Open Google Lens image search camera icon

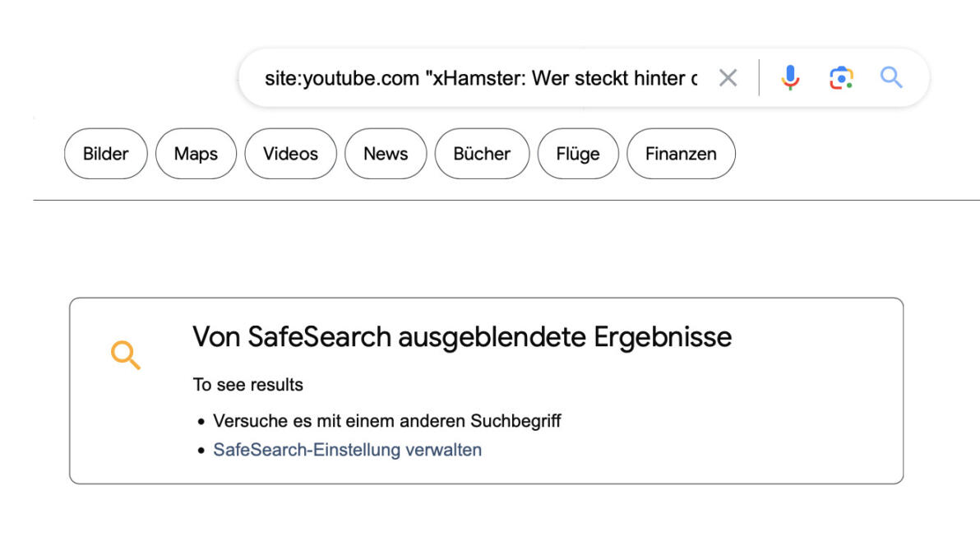(841, 78)
